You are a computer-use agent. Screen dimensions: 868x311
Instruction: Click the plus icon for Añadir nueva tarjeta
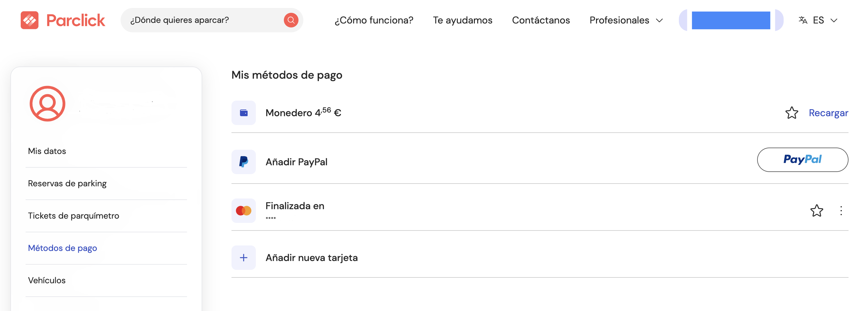[x=244, y=257]
